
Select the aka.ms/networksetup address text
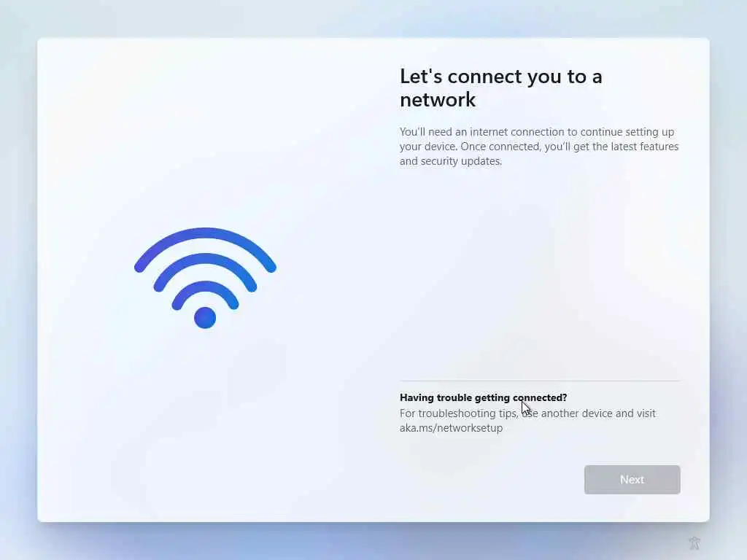[x=451, y=427]
